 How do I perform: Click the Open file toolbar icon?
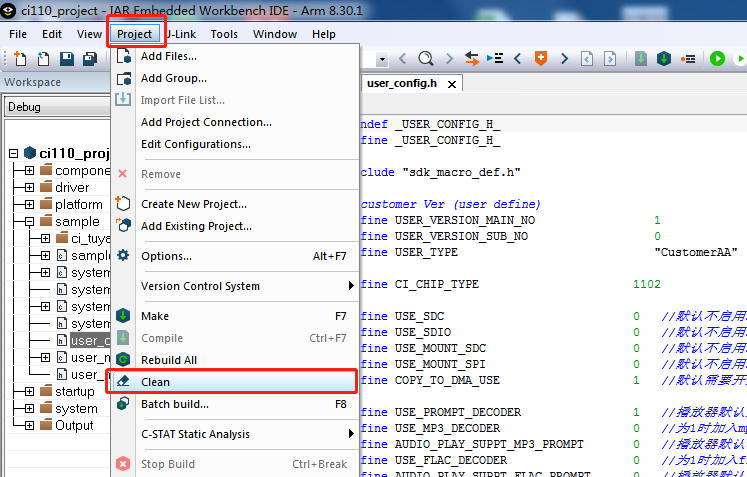(43, 59)
